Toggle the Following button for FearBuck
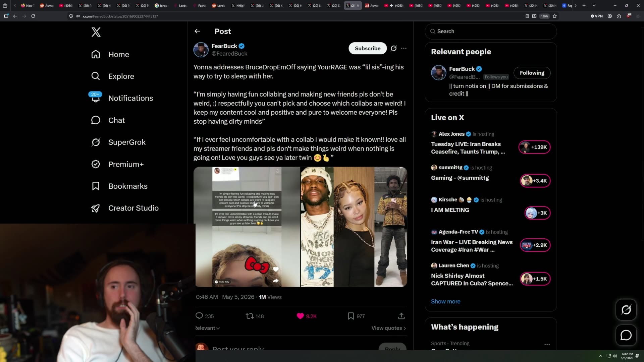Image resolution: width=644 pixels, height=362 pixels. click(x=532, y=73)
